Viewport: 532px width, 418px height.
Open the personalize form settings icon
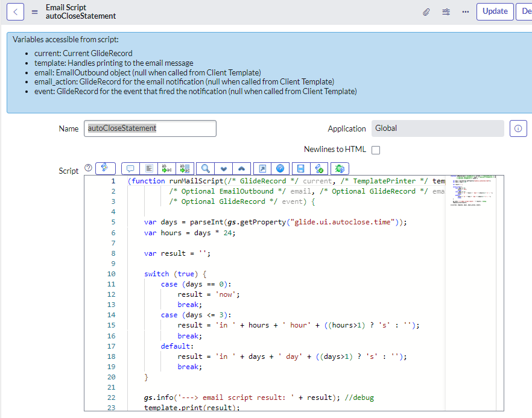point(446,12)
